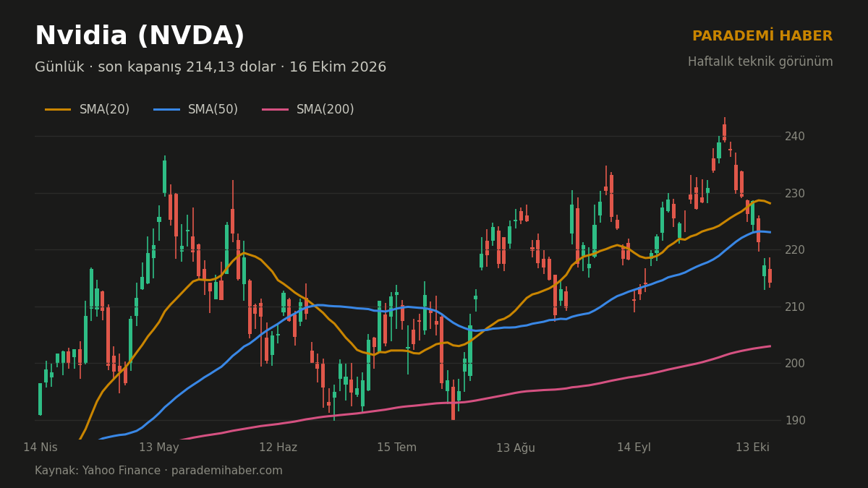Click the SMA(20) legend label
Viewport: 868px width, 488px height.
(104, 110)
